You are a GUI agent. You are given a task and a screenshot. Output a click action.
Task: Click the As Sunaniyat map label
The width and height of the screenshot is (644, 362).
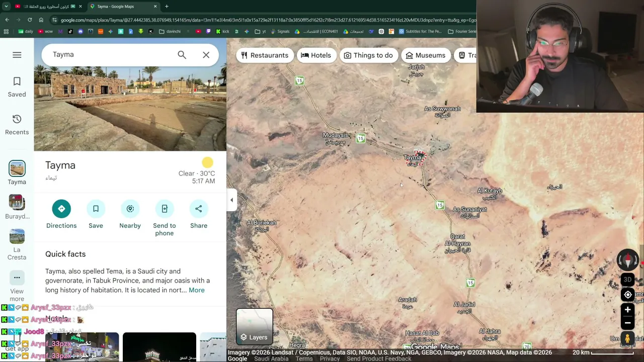[470, 212]
